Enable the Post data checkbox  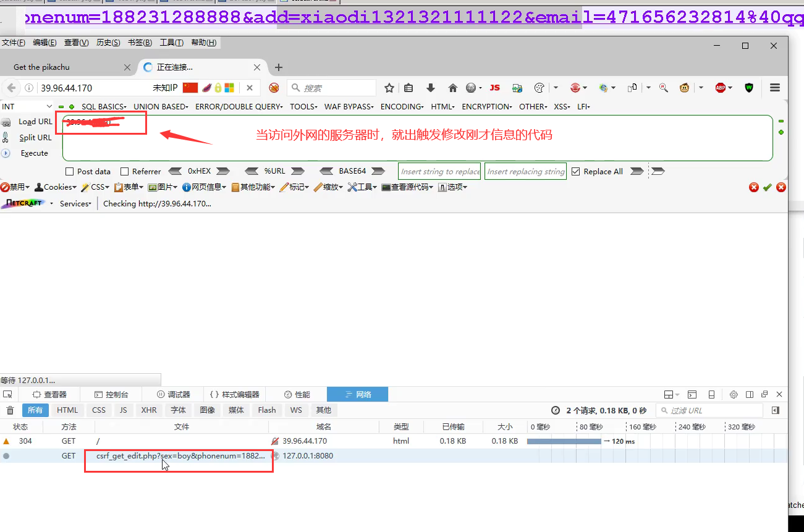[70, 171]
